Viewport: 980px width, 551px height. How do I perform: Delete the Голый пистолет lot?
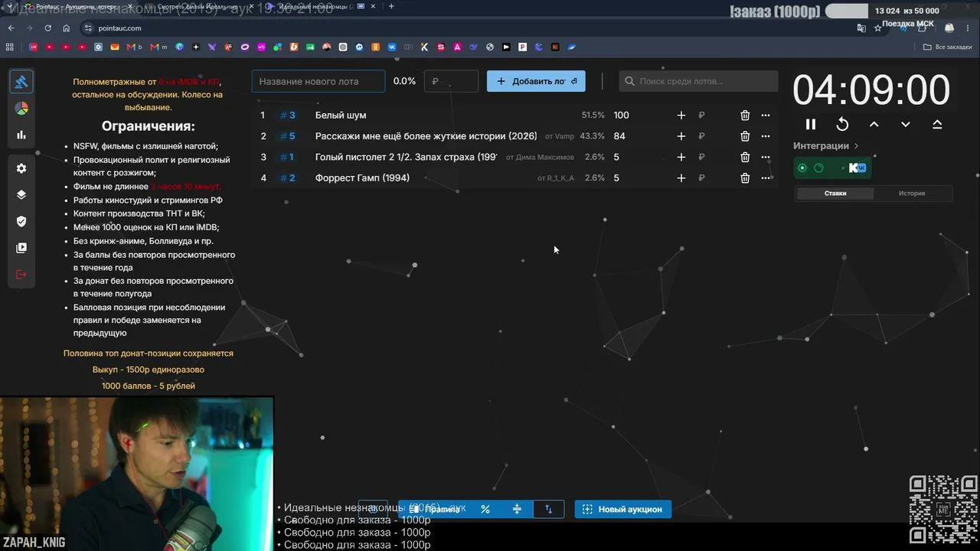(745, 157)
